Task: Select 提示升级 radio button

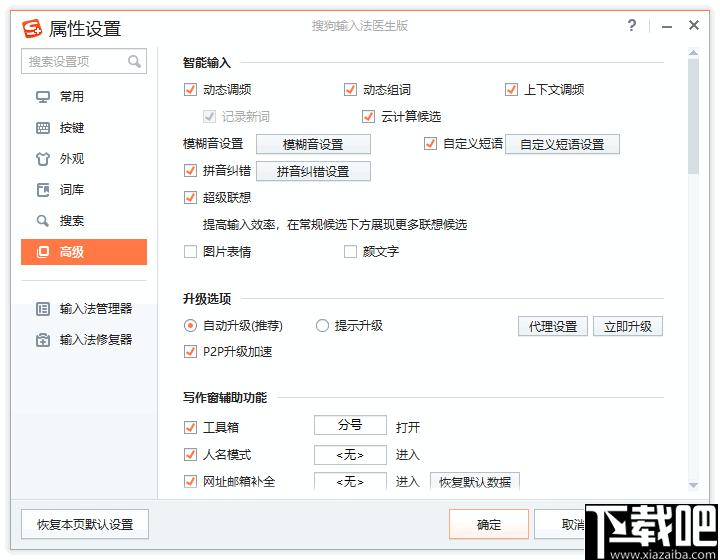Action: (322, 326)
